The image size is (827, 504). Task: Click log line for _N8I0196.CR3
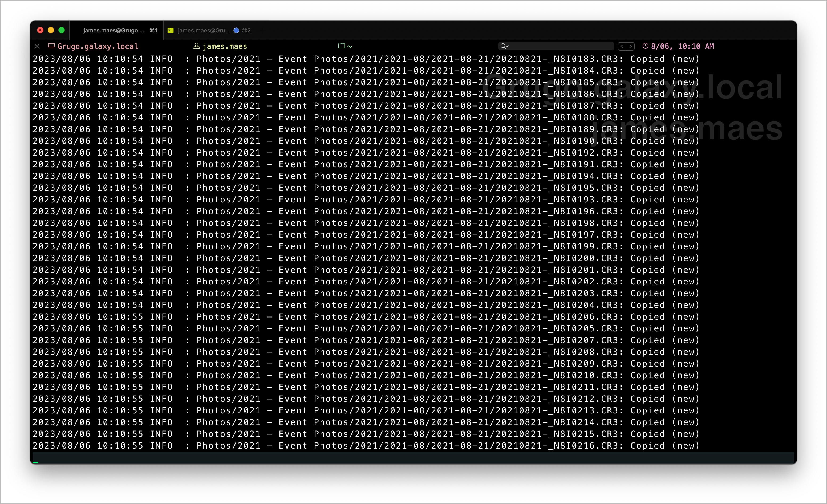click(x=366, y=212)
